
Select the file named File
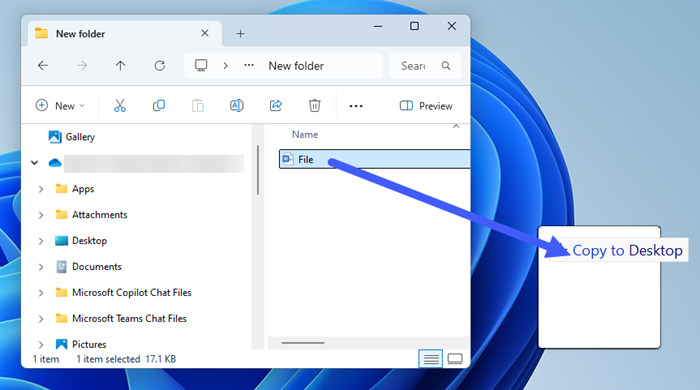point(375,159)
